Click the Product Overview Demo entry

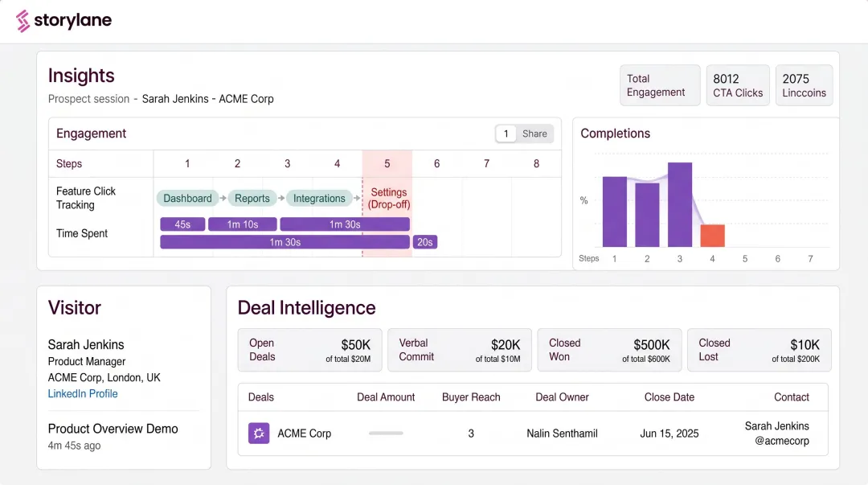click(x=113, y=429)
